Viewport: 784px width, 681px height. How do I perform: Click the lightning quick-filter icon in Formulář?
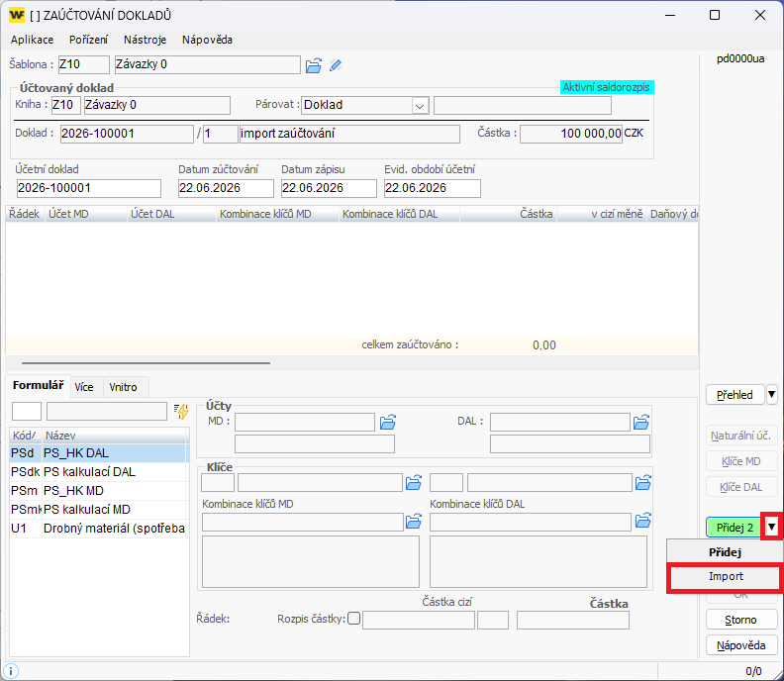(181, 411)
